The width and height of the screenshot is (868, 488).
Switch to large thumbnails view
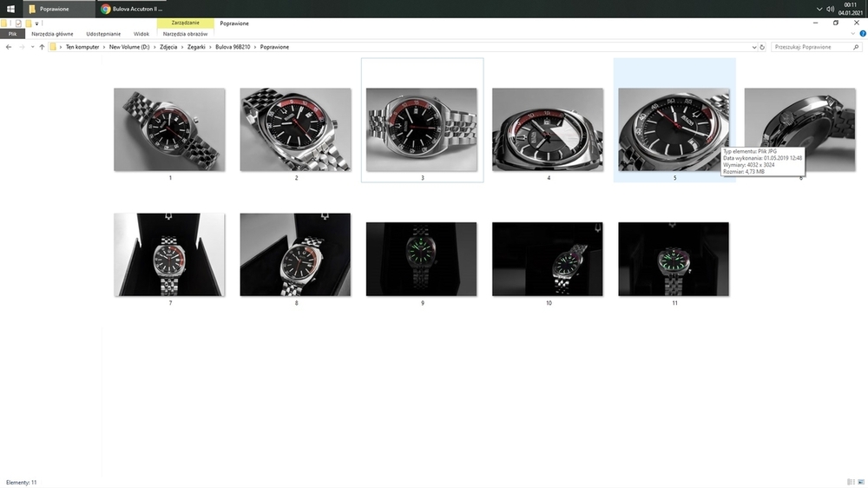[x=860, y=481]
